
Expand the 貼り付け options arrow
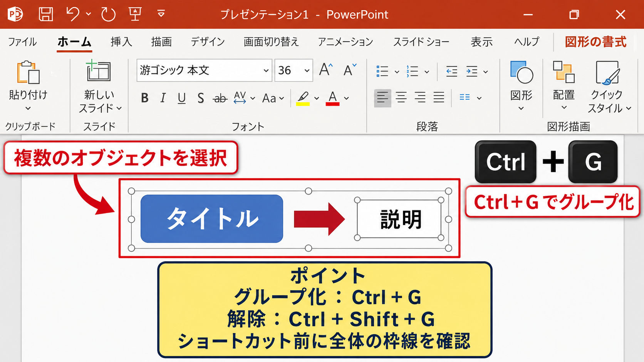[28, 108]
